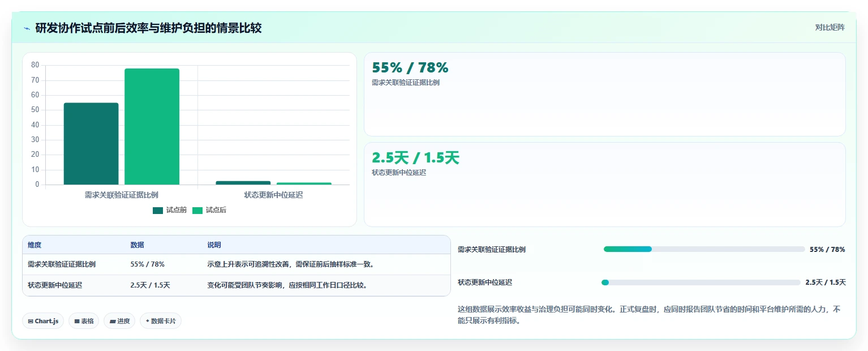Screen dimensions: 868x351
Task: Click the 80 tick on chart y-axis
Action: click(35, 65)
